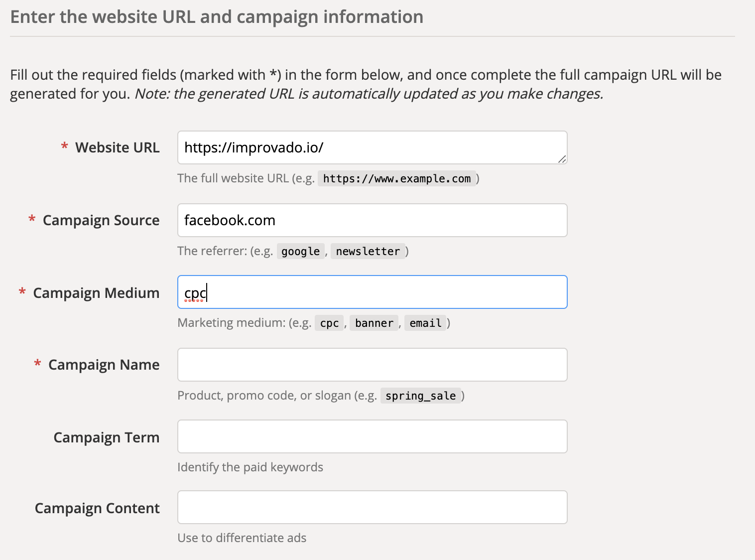Focus the Campaign Source input box
The image size is (755, 560).
372,220
